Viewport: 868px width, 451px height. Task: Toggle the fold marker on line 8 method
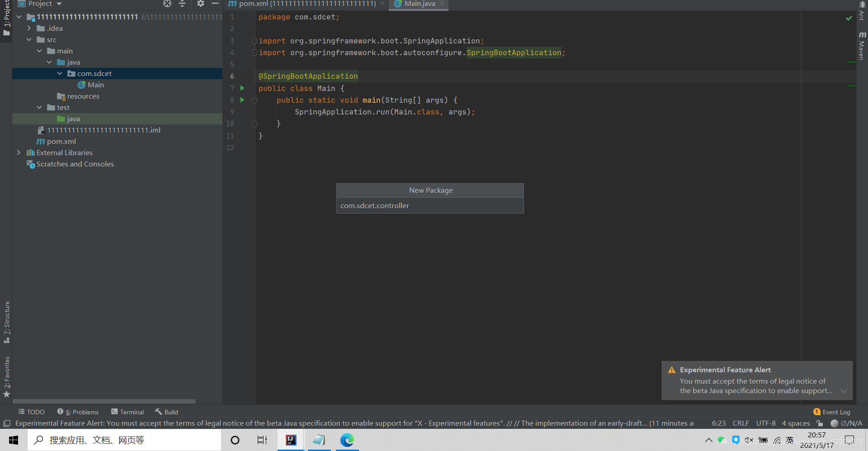click(x=255, y=100)
